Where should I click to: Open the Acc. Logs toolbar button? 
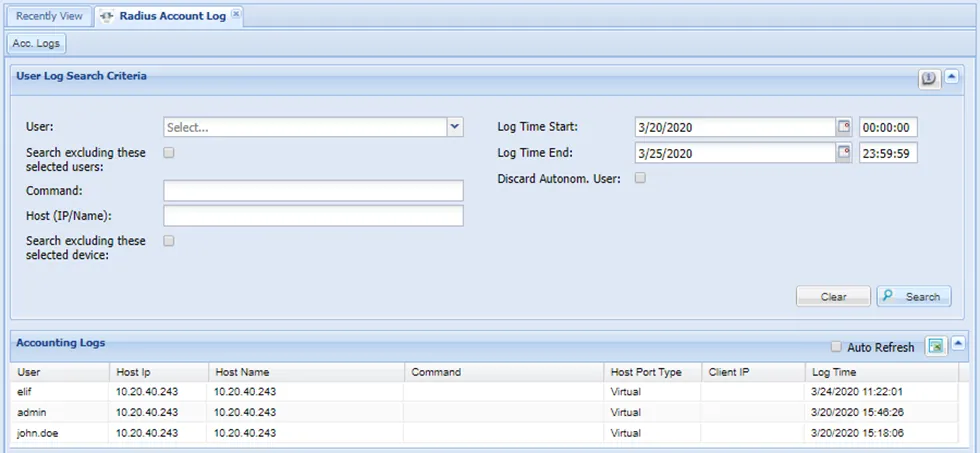(36, 44)
